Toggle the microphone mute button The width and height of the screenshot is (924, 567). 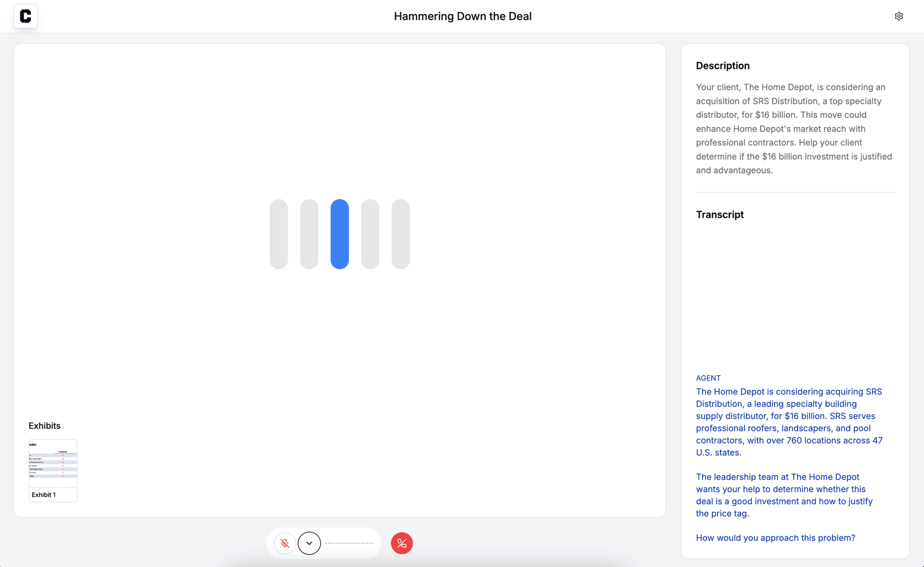click(285, 543)
